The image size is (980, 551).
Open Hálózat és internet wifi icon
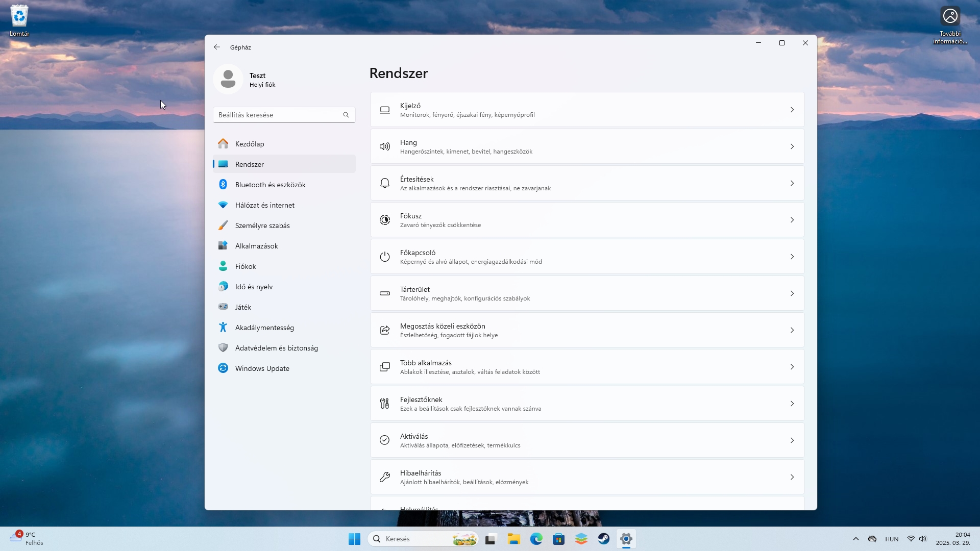tap(223, 205)
